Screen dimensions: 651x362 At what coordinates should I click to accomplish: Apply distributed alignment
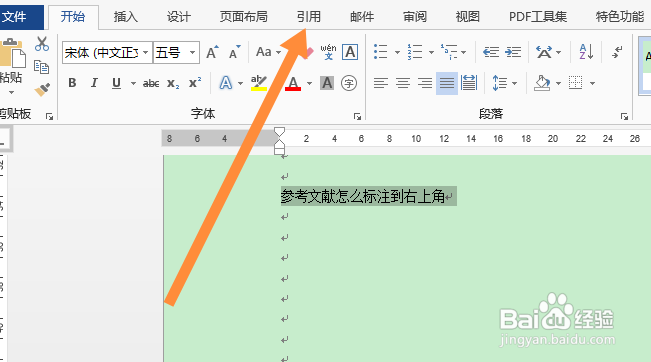coord(469,83)
